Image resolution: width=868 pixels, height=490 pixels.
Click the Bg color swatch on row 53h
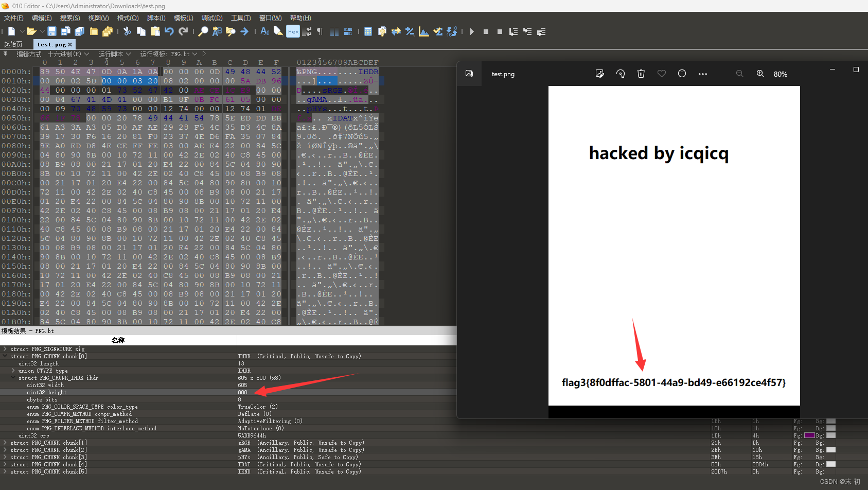pyautogui.click(x=831, y=464)
